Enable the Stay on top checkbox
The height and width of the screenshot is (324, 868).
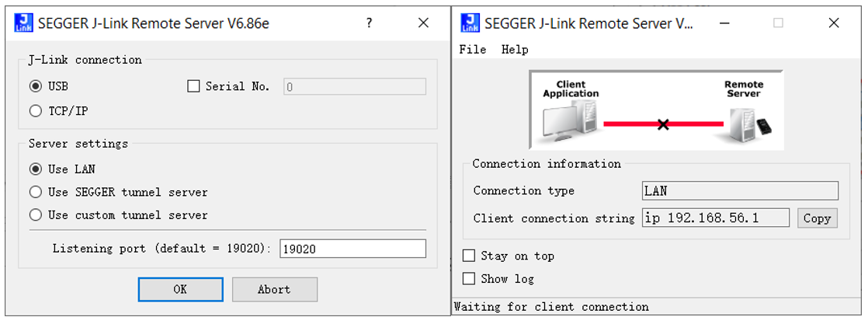(469, 256)
